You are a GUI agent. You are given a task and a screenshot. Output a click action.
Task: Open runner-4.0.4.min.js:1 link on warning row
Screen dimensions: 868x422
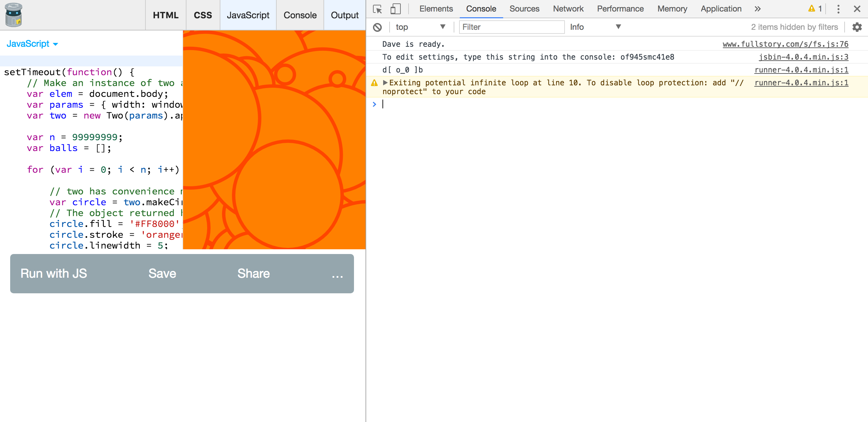coord(801,83)
